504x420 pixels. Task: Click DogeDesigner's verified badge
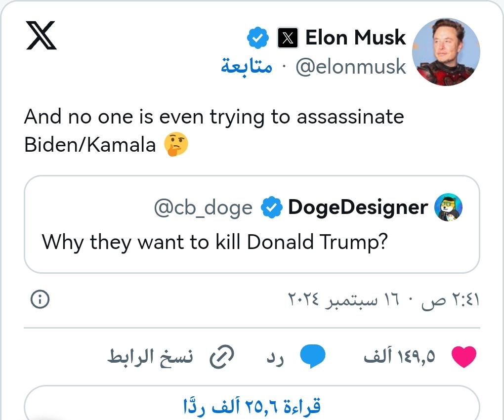point(271,208)
